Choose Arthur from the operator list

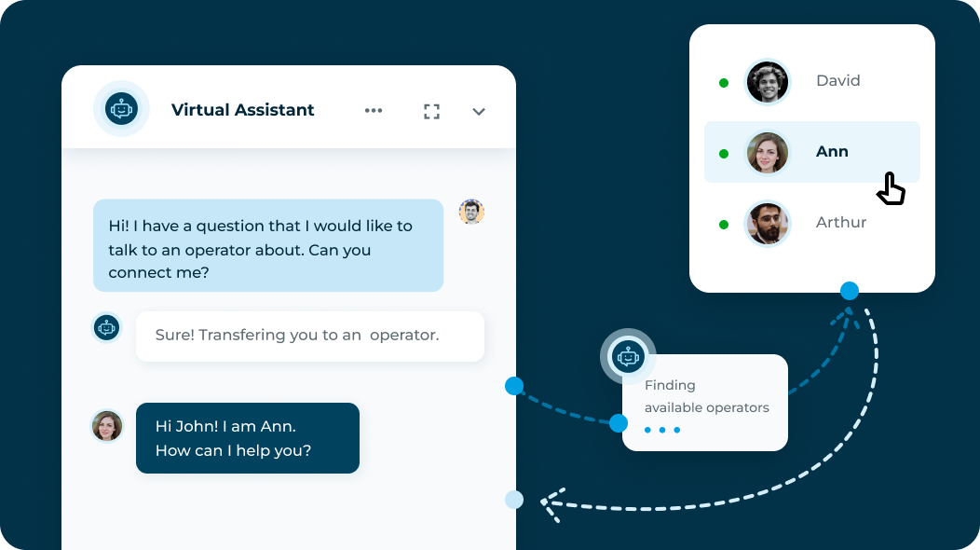[840, 223]
